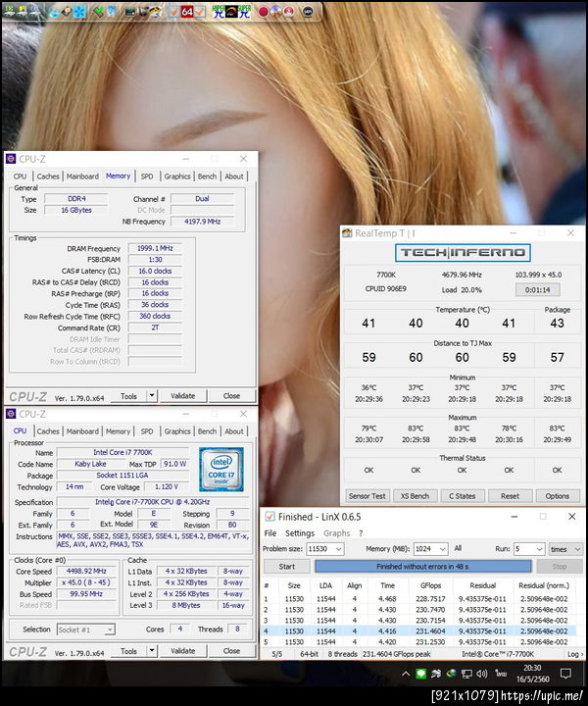Click the speaker volume icon in the tray
Screen dimensions: 588x706
click(x=482, y=674)
